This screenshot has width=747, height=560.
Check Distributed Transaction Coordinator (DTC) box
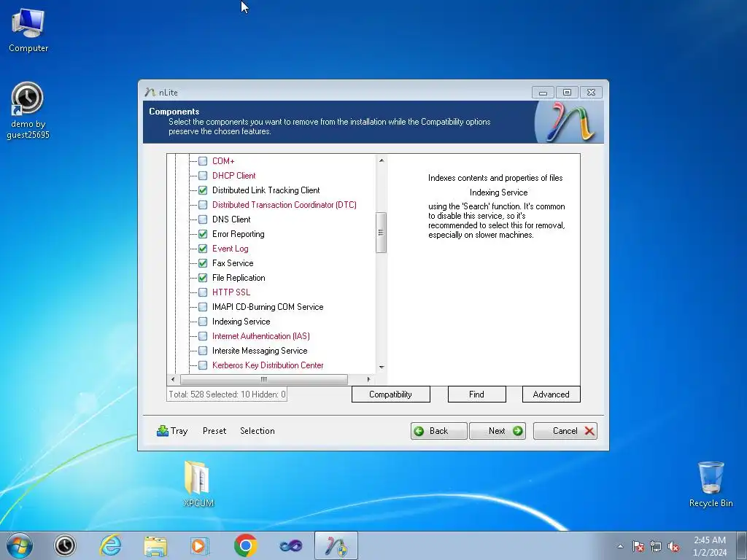click(203, 205)
